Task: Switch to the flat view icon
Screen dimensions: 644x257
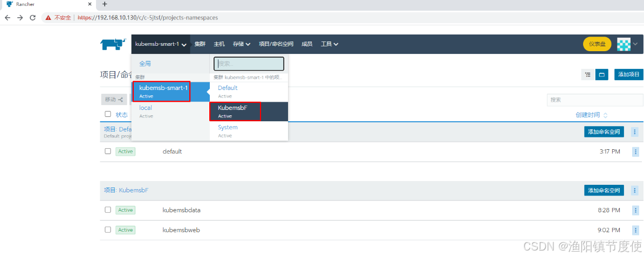Action: click(x=602, y=75)
